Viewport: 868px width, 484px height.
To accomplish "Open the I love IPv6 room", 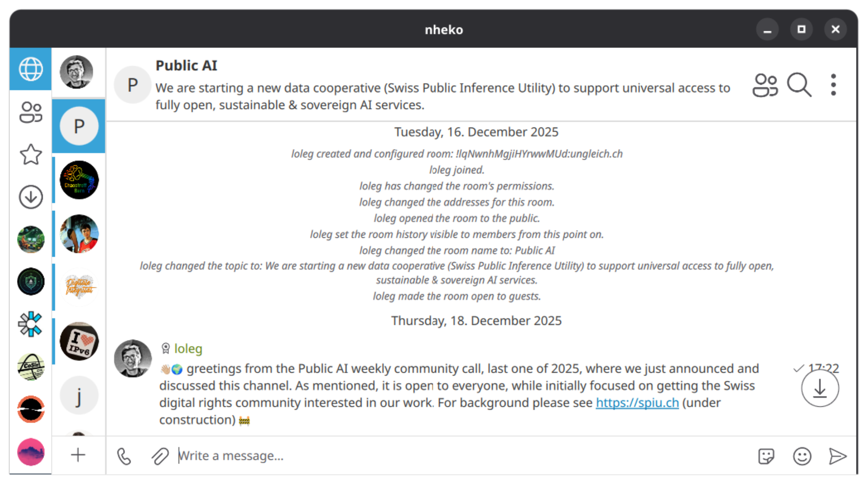I will click(x=79, y=341).
